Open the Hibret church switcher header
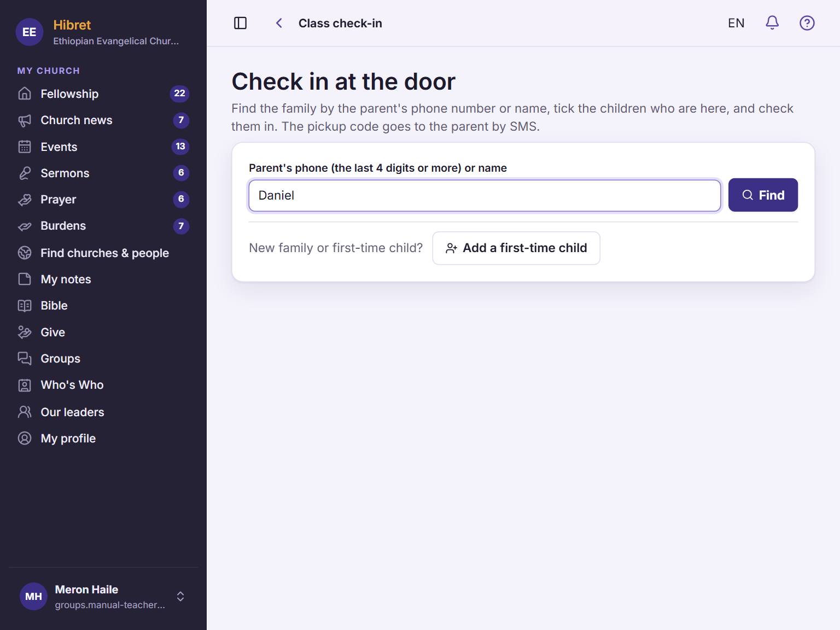Viewport: 840px width, 630px height. click(x=103, y=32)
